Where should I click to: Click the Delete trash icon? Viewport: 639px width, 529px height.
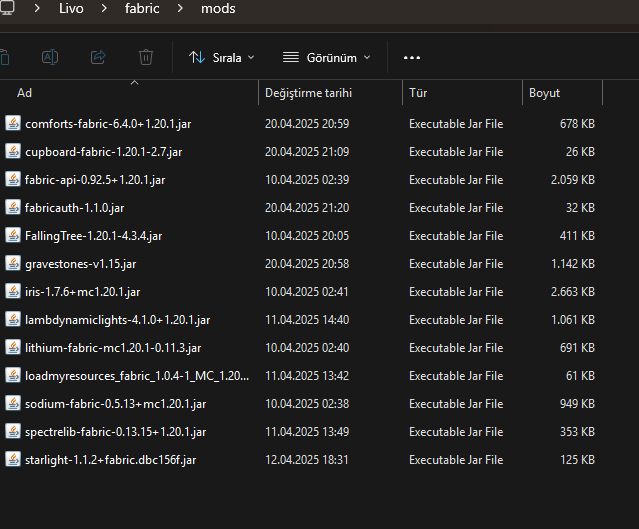pyautogui.click(x=145, y=57)
